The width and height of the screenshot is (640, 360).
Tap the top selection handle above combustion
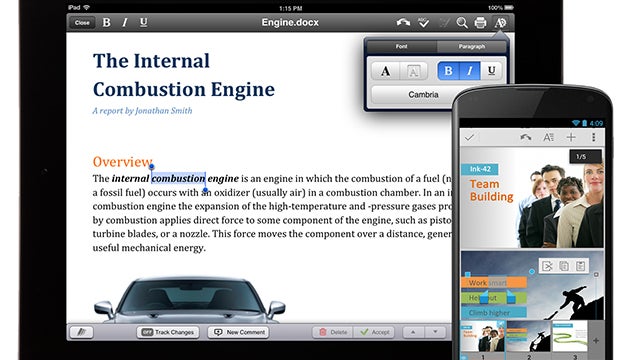point(151,166)
